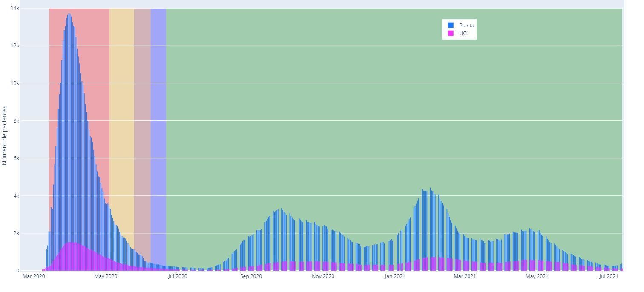This screenshot has height=292, width=644.
Task: Toggle the Planta series via legend label
Action: coord(466,25)
